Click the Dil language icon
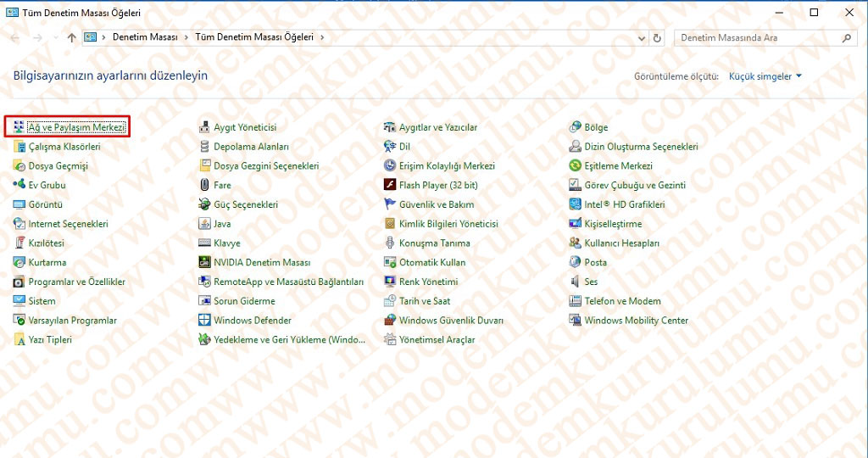The image size is (868, 458). [390, 147]
